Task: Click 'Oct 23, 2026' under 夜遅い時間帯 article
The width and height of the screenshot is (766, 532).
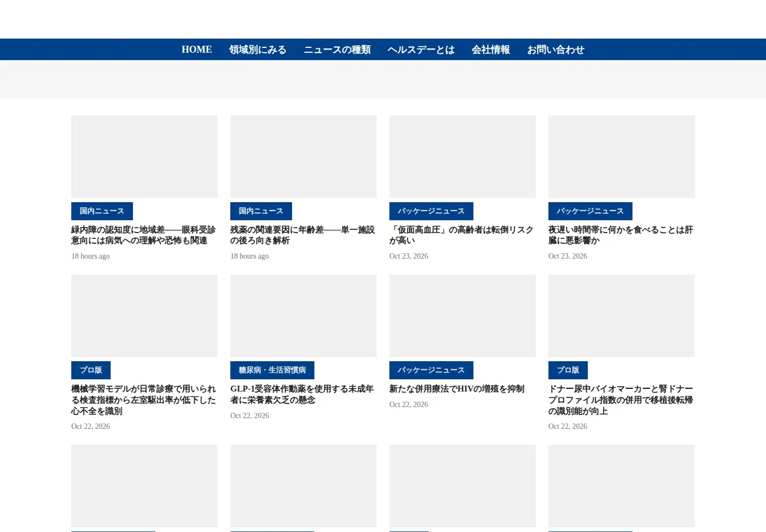Action: 568,256
